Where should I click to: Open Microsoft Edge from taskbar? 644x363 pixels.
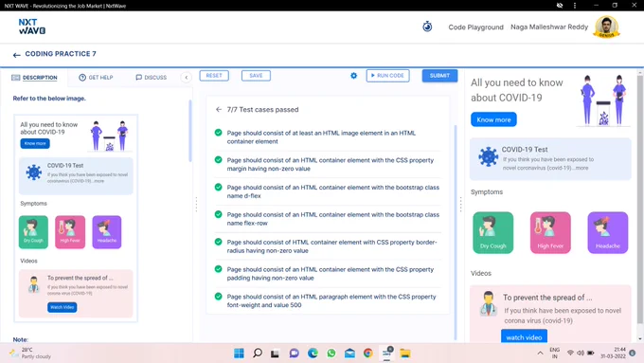(x=313, y=354)
